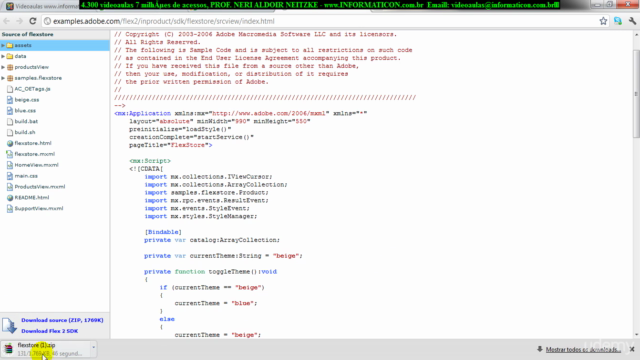This screenshot has width=640, height=360.
Task: Open blue.css file
Action: coord(25,111)
